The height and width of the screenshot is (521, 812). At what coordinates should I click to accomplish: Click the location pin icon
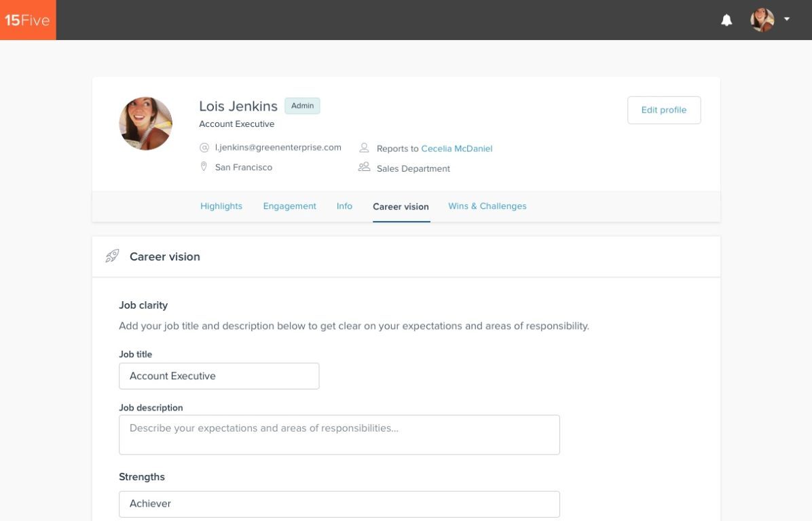point(204,167)
